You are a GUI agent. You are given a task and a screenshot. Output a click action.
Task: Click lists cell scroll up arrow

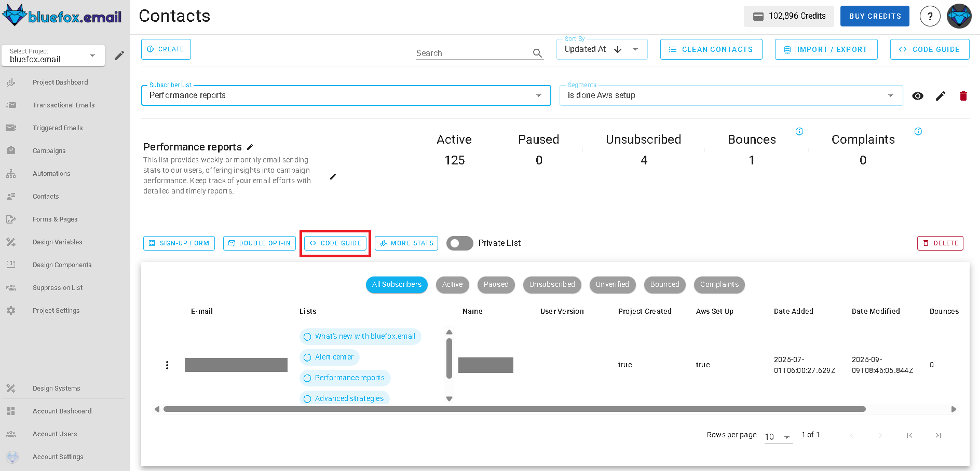click(x=450, y=332)
